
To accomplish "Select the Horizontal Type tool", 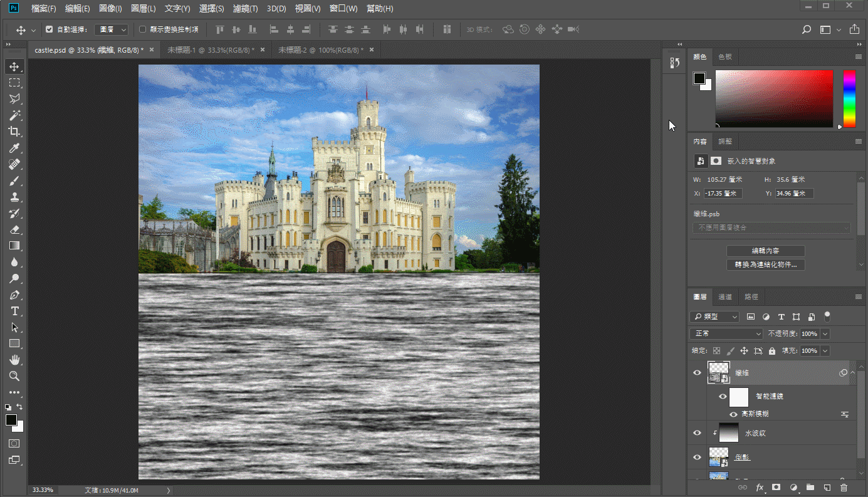I will tap(14, 311).
